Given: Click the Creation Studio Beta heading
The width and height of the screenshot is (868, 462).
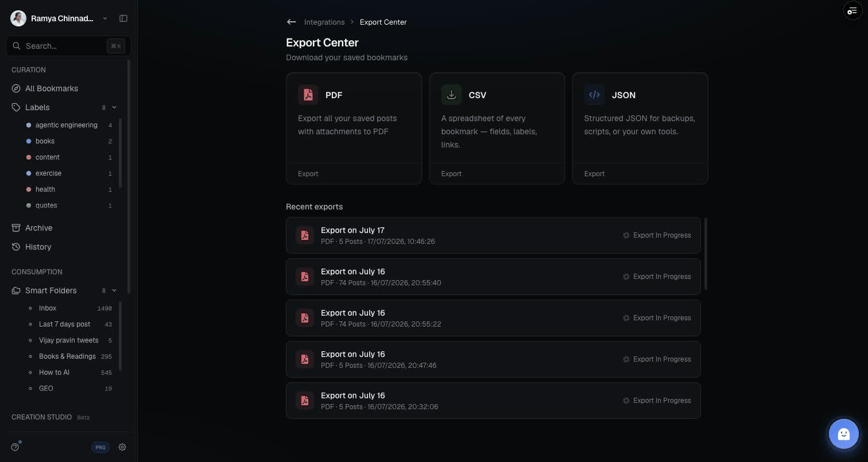Looking at the screenshot, I should point(51,417).
